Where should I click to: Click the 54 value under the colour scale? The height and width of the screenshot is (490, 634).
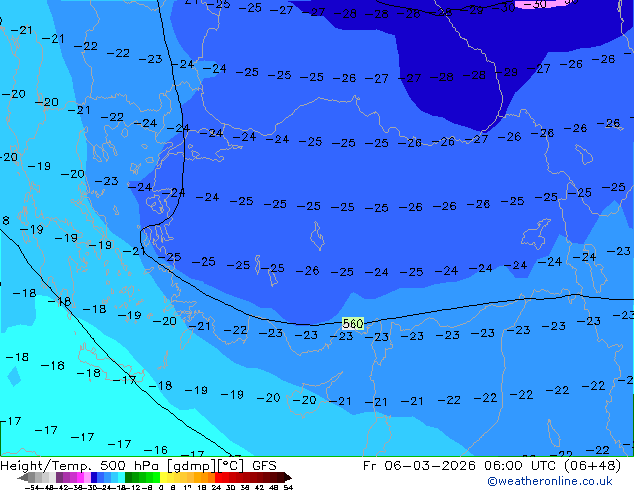288,488
